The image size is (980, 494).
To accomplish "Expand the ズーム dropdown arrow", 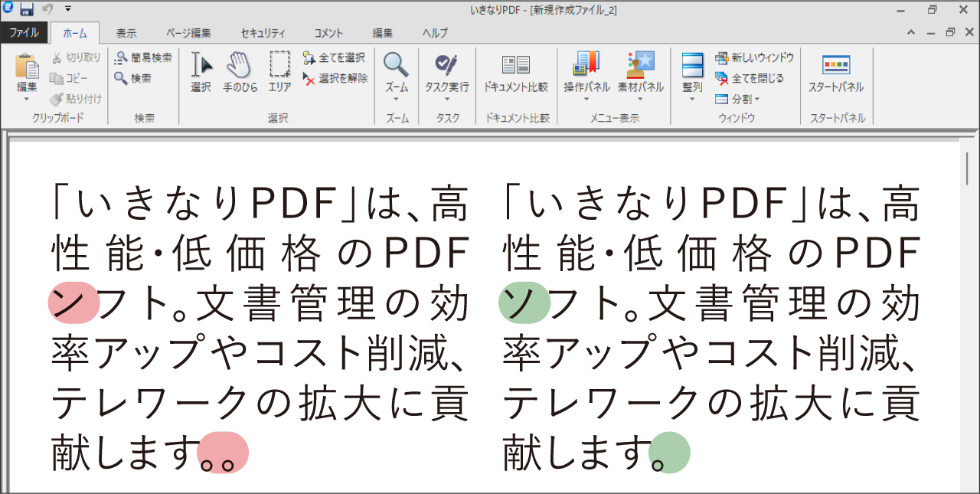I will click(397, 99).
